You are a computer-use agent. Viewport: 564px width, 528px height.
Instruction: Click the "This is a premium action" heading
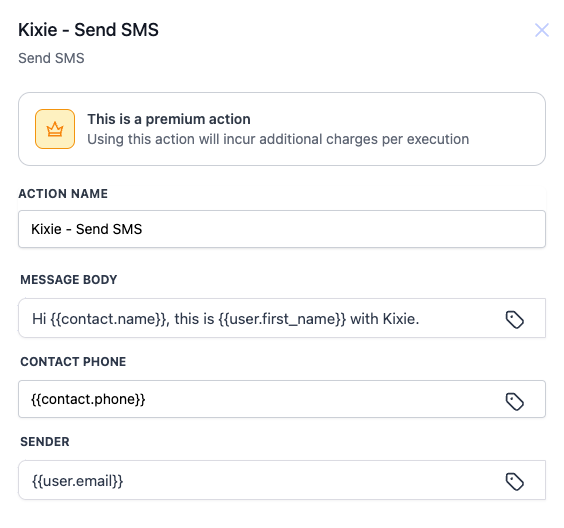pyautogui.click(x=169, y=119)
